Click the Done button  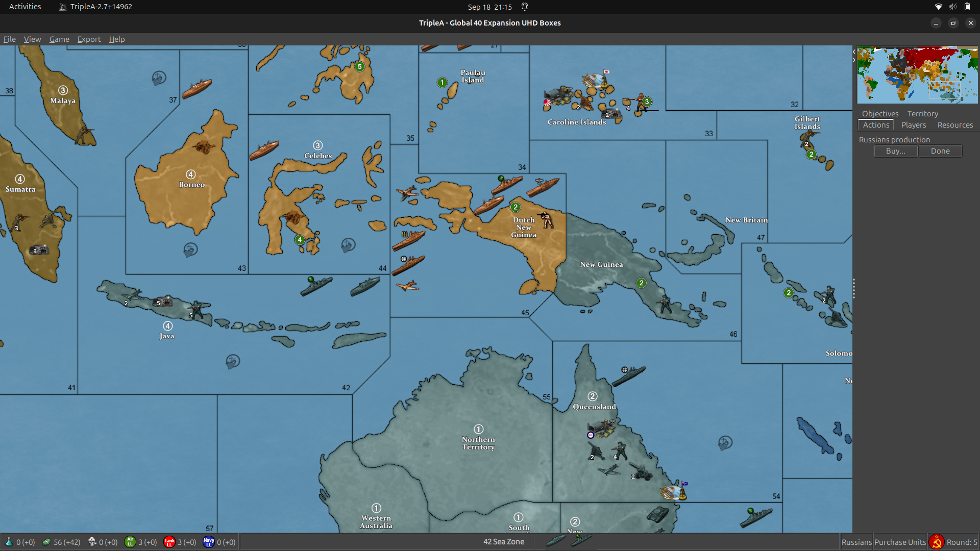click(940, 151)
